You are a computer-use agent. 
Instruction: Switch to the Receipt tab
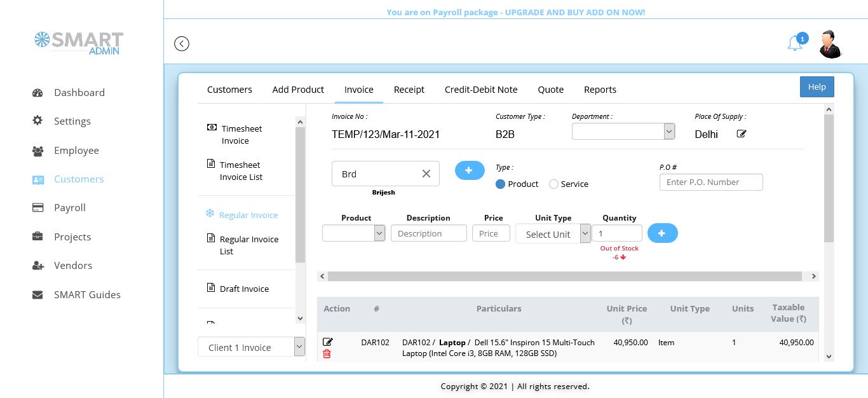point(409,90)
